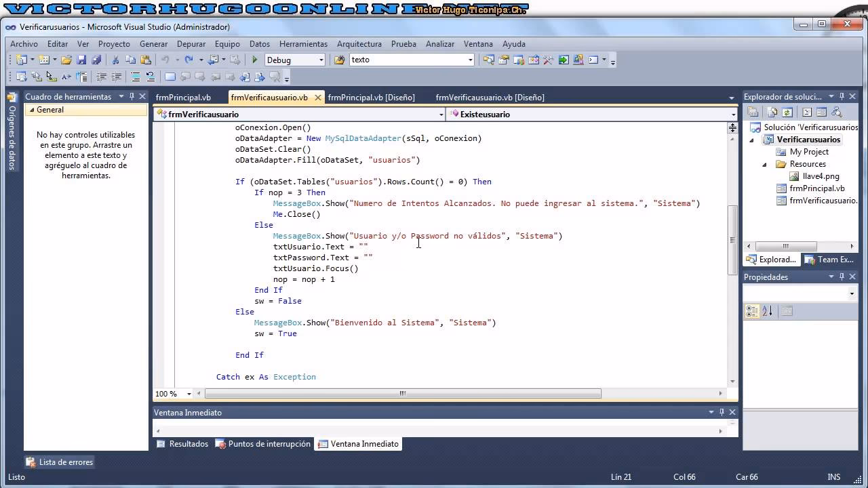Click the texto search input field

click(x=408, y=60)
